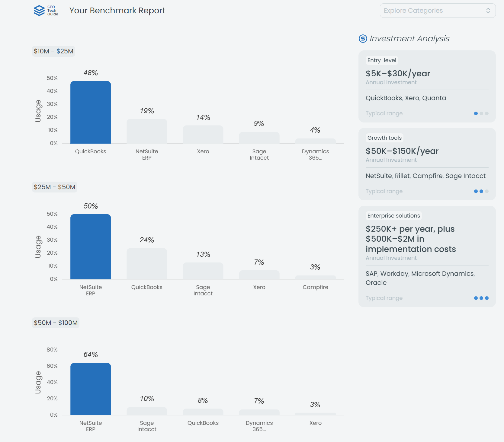Click 'Typical range' in the Entry-level card
Screen dimensions: 504x442
pyautogui.click(x=384, y=113)
